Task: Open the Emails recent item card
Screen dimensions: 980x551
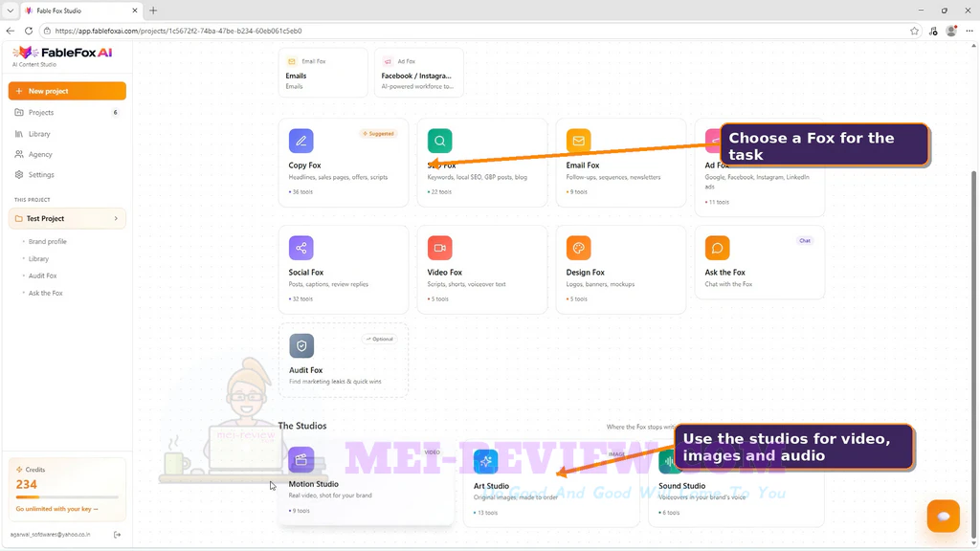Action: tap(323, 73)
